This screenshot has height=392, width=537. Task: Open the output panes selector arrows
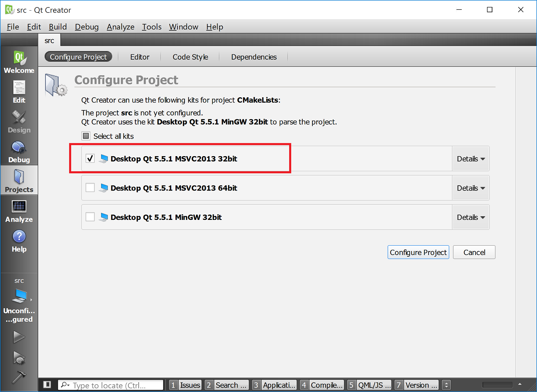[447, 385]
